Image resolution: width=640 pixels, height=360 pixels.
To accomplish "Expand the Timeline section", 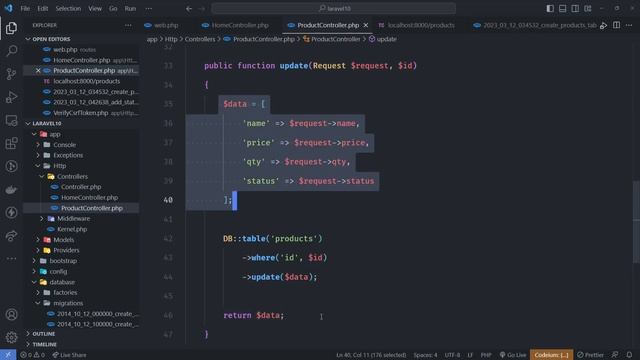I will pos(81,344).
